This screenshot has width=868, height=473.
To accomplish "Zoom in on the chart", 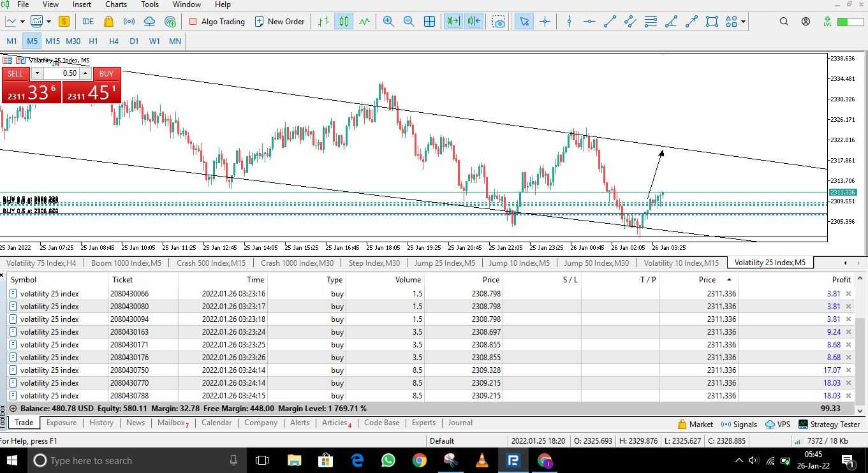I will tap(388, 21).
